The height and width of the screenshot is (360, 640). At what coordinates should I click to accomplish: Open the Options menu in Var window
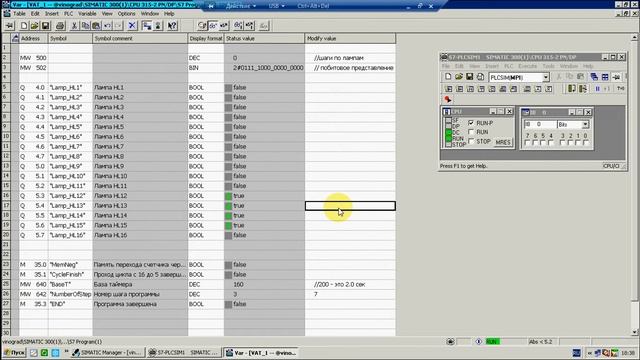[127, 13]
